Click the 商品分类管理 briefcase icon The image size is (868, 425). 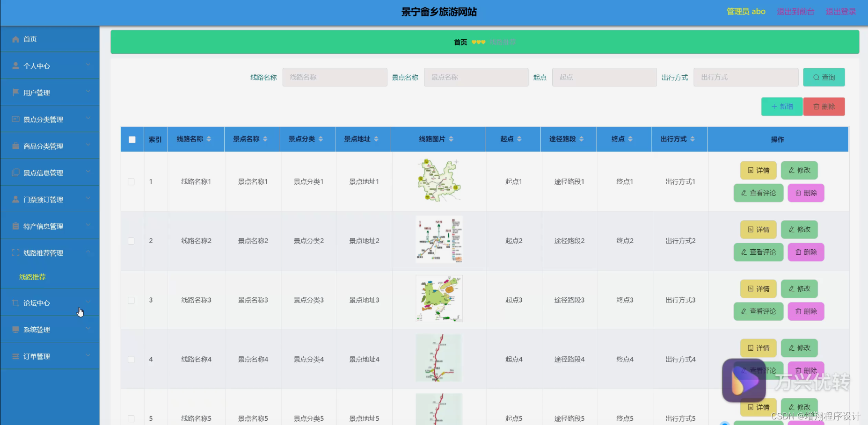click(x=15, y=146)
